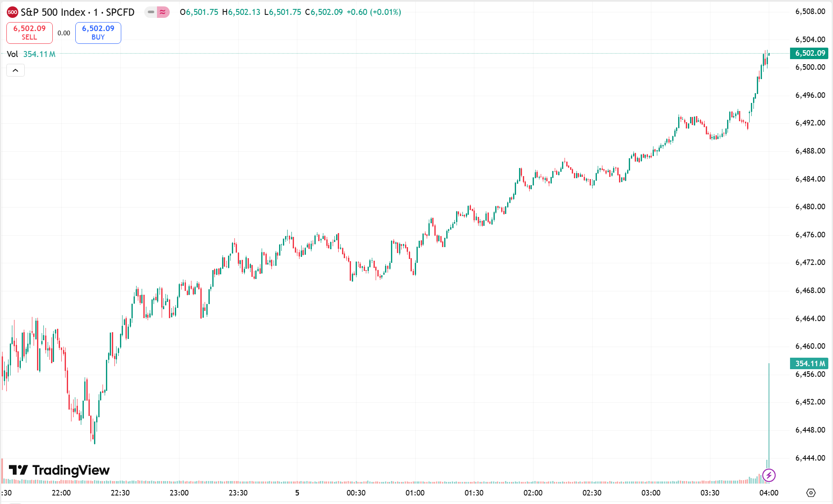Collapse the indicator legend with the chevron
The image size is (833, 504).
[x=15, y=70]
